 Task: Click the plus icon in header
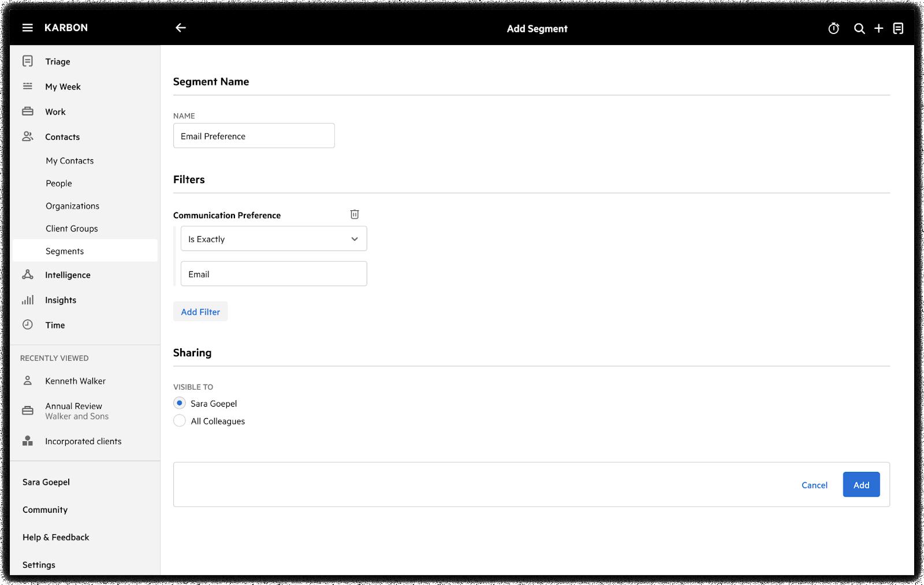878,28
